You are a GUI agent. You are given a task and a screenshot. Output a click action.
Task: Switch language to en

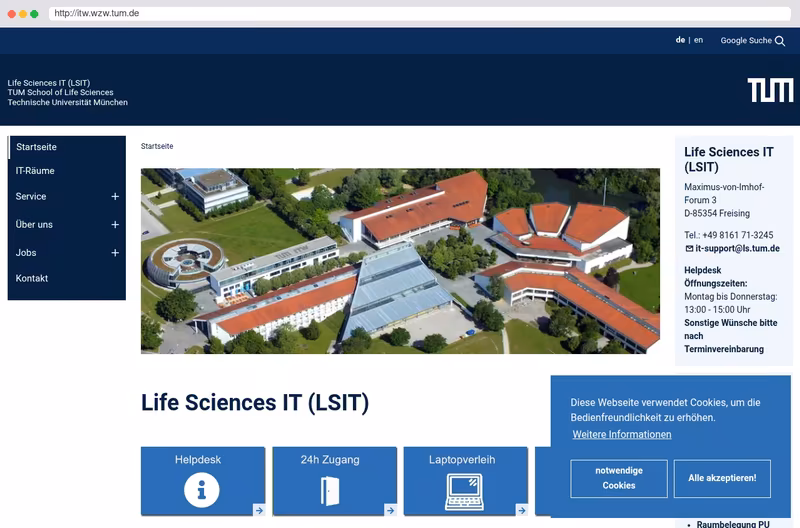coord(698,40)
